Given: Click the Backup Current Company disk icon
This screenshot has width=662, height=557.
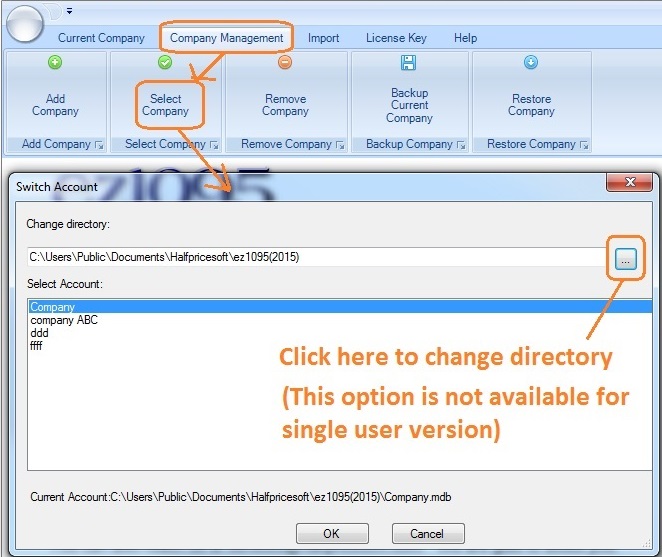Looking at the screenshot, I should click(x=409, y=62).
